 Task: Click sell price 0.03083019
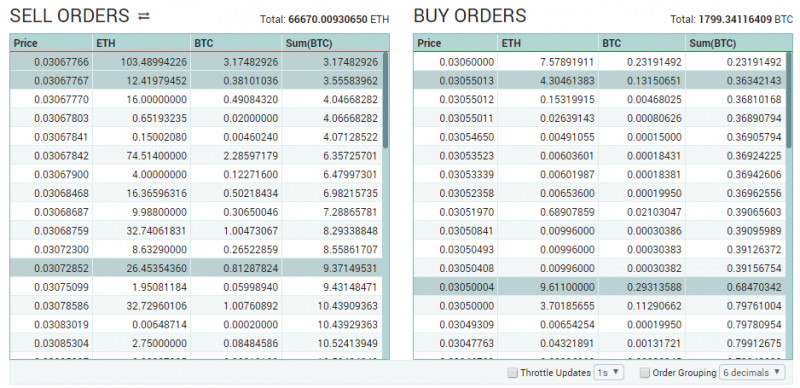pos(62,325)
